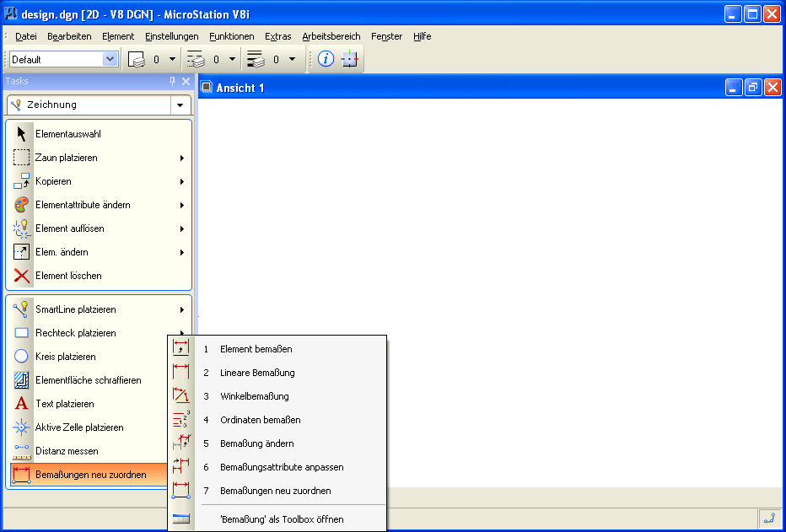Open the Einstellungen menu
786x532 pixels.
coord(171,36)
